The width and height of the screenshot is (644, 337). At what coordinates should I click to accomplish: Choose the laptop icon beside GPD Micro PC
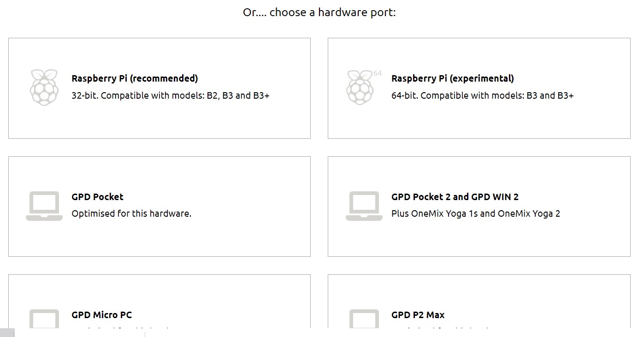pos(44,319)
